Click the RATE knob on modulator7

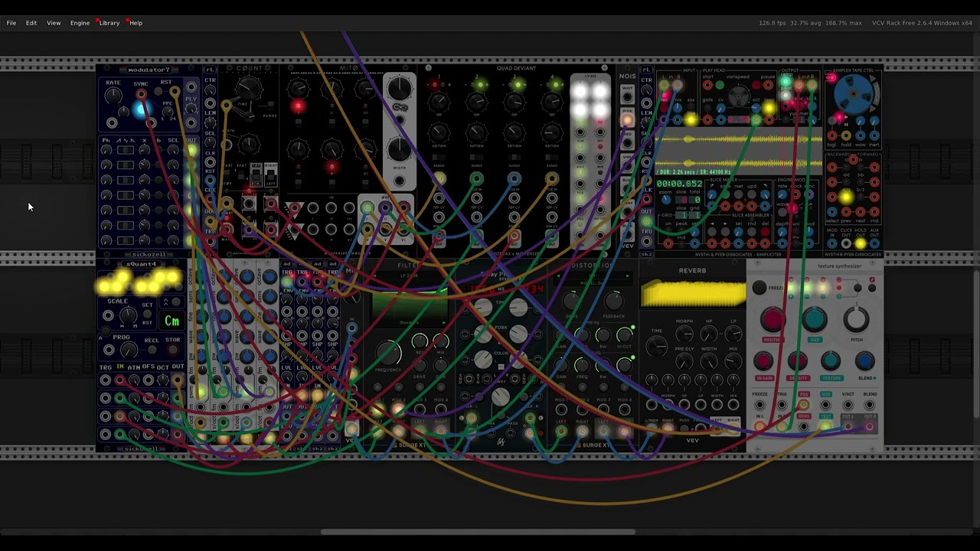(x=113, y=95)
